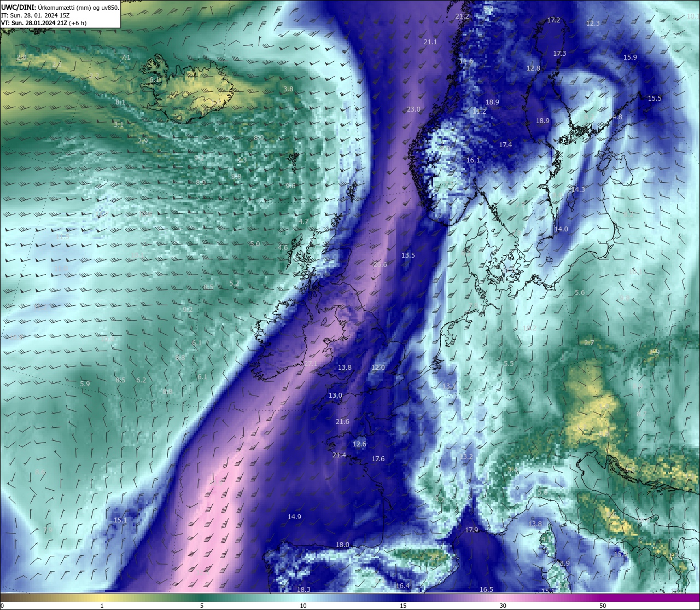Screen dimensions: 700x610
Task: Click the 27.1 value over Ireland
Action: point(311,364)
